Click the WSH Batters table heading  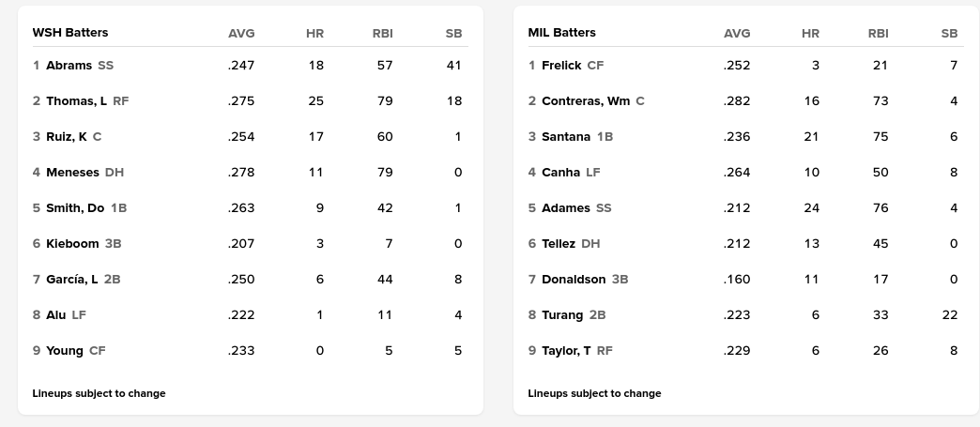(70, 33)
